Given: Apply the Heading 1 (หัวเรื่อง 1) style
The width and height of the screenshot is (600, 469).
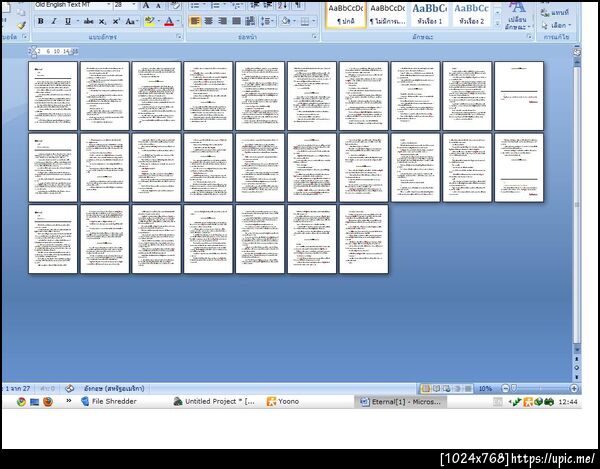Looking at the screenshot, I should pyautogui.click(x=429, y=15).
